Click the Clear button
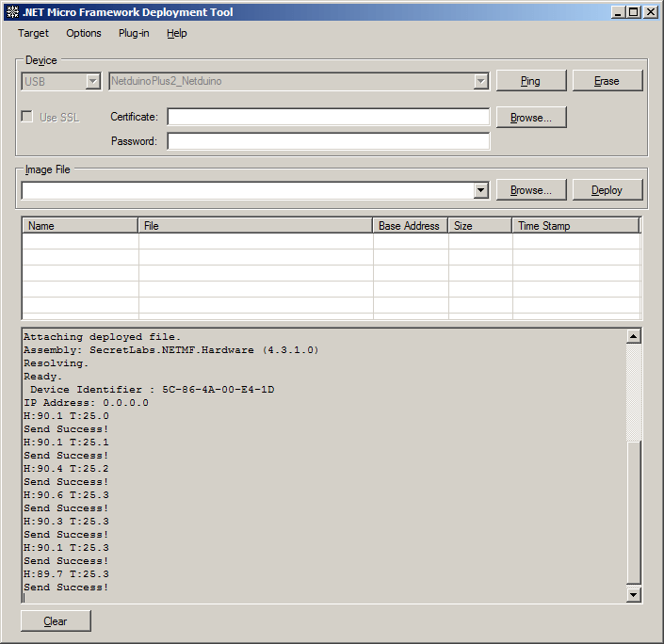The height and width of the screenshot is (644, 664). [56, 621]
